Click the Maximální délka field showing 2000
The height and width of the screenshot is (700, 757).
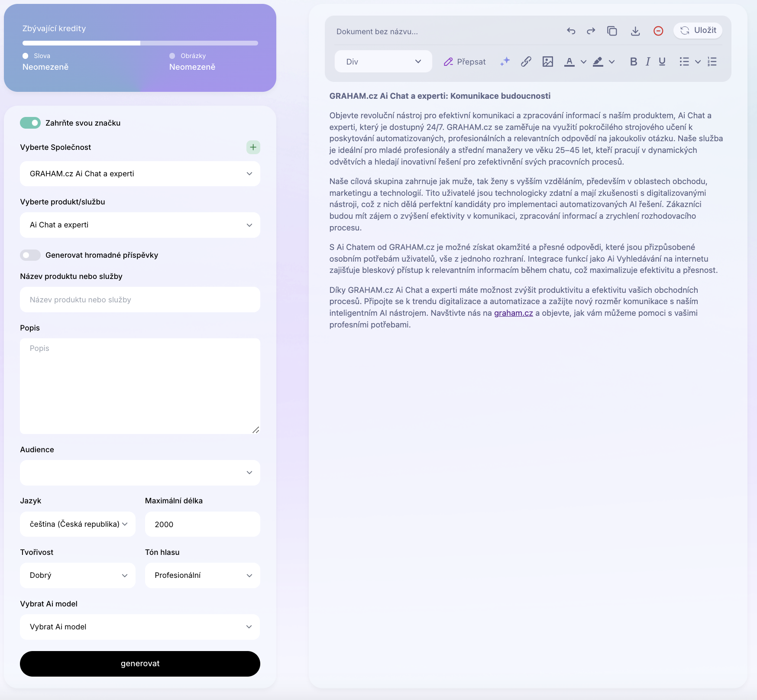(x=203, y=524)
